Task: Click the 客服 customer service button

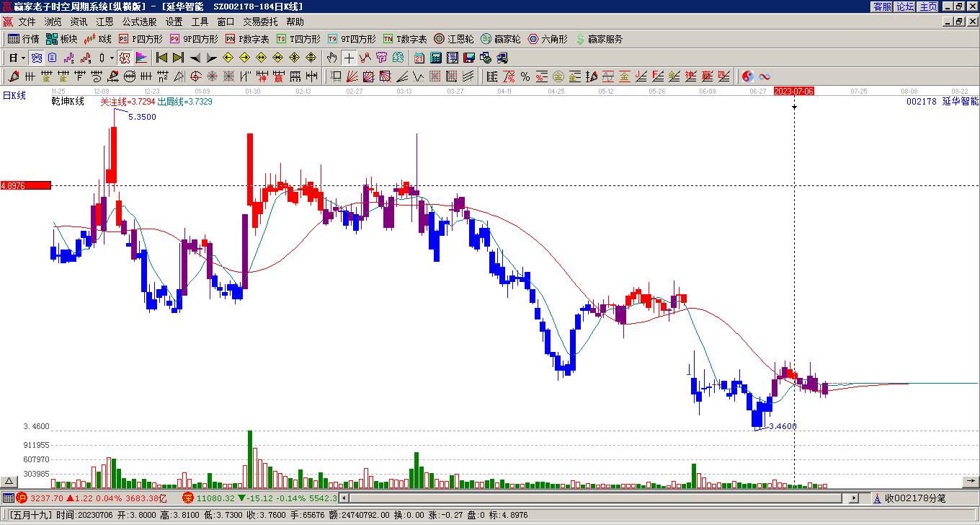Action: pos(883,6)
